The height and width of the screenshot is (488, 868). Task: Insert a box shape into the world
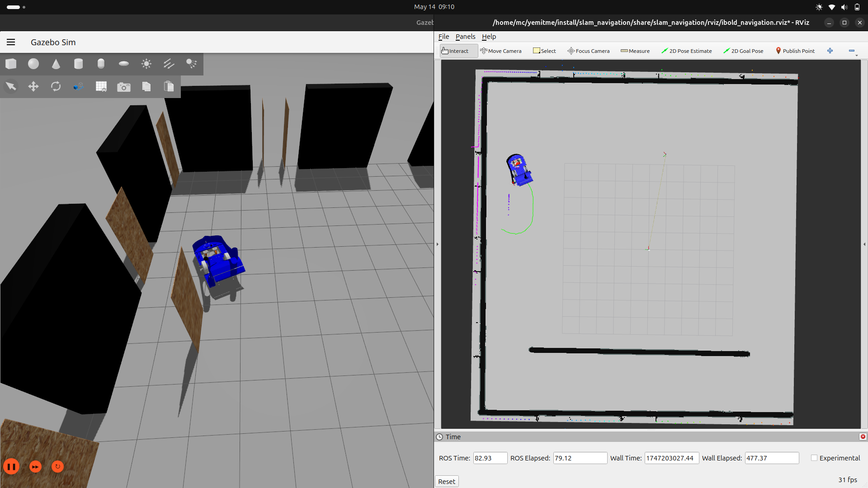(11, 64)
